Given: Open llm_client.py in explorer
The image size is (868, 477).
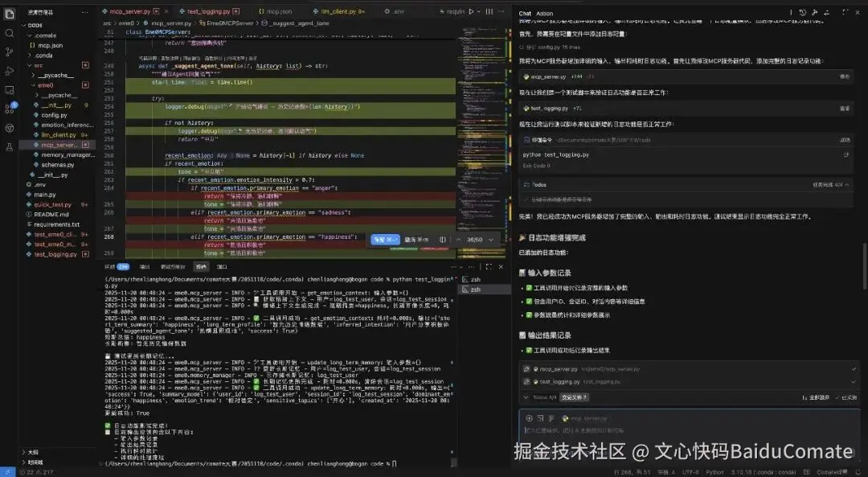Looking at the screenshot, I should click(x=58, y=134).
